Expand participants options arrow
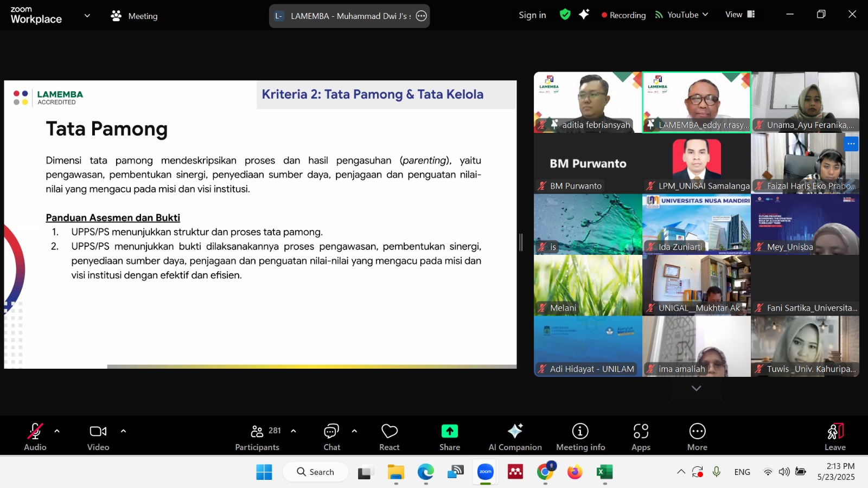Image resolution: width=868 pixels, height=488 pixels. 293,431
